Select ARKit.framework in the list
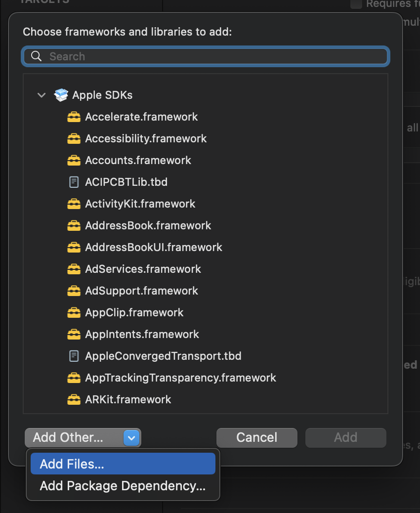 pos(128,399)
